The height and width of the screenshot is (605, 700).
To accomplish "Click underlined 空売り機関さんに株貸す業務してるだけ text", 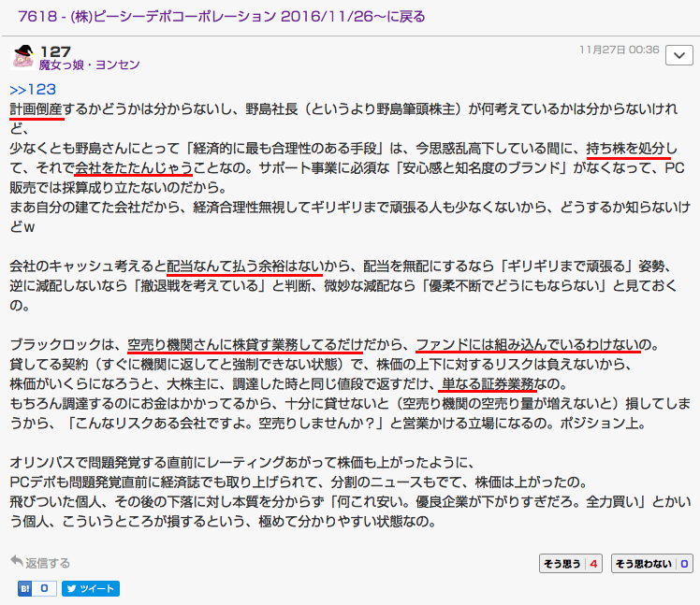I will (243, 344).
